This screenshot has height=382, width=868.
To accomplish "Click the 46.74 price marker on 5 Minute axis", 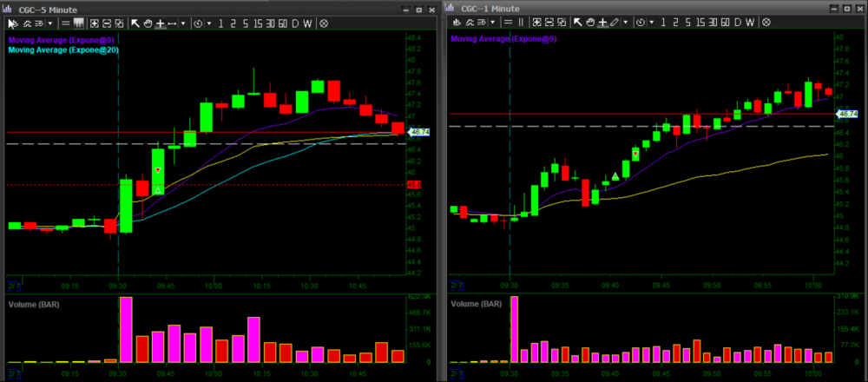I will [x=419, y=132].
